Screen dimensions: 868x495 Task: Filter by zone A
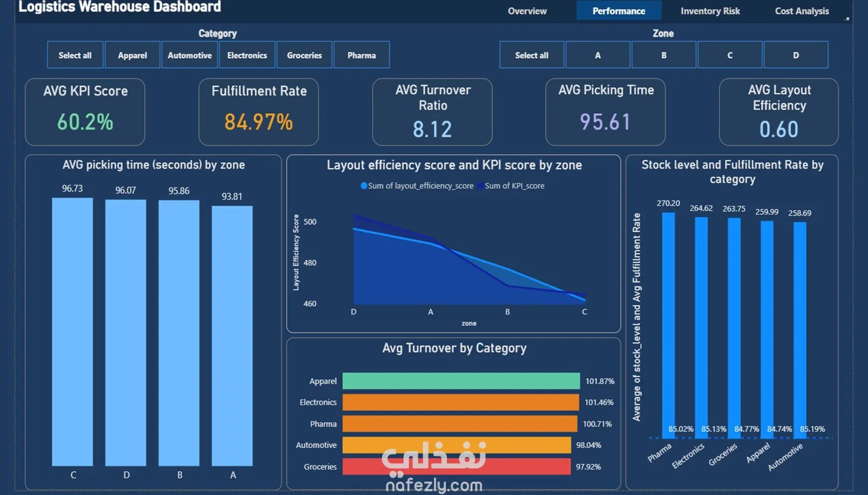pos(597,55)
